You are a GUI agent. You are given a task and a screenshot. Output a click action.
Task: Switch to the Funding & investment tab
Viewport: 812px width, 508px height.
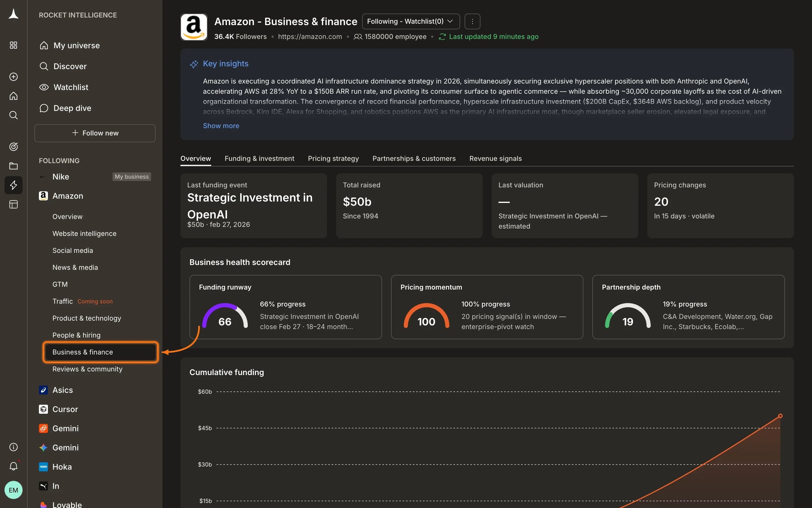tap(259, 158)
